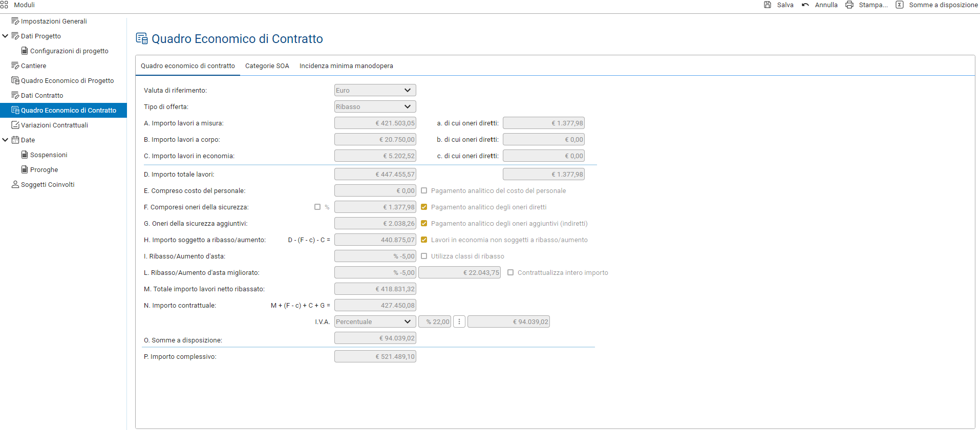Select the Soggetti Coinvolti person icon
Screen dimensions: 980x430
coord(15,184)
